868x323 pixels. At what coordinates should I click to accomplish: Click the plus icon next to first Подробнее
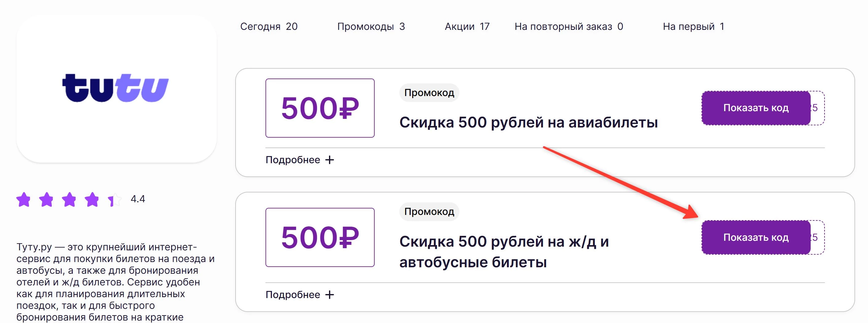tap(331, 160)
